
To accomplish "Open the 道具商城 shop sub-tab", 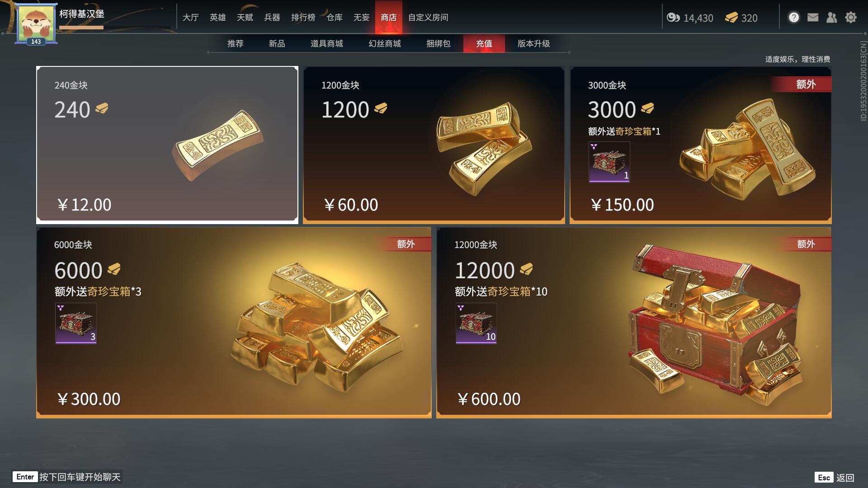I will [x=326, y=43].
